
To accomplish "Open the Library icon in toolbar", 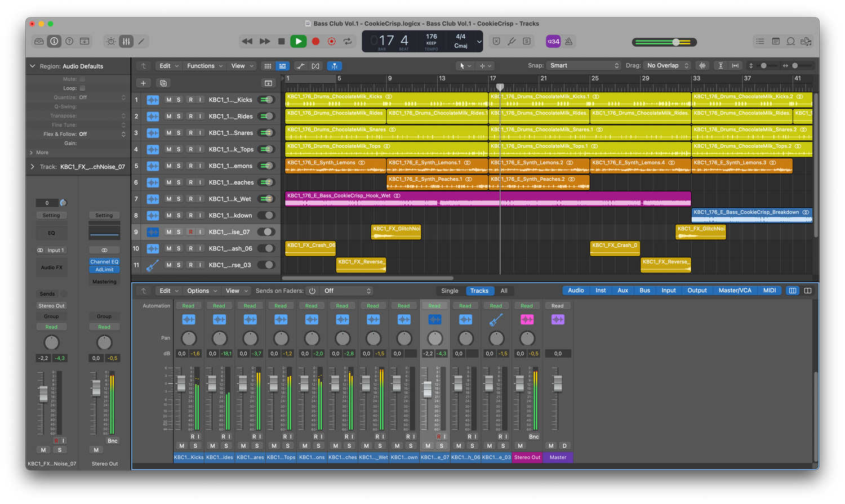I will point(39,41).
